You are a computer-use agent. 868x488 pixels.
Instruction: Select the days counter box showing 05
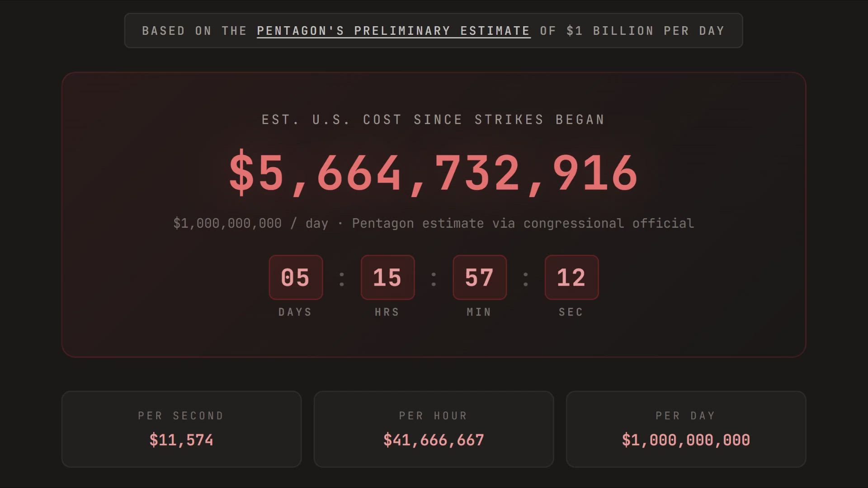296,277
